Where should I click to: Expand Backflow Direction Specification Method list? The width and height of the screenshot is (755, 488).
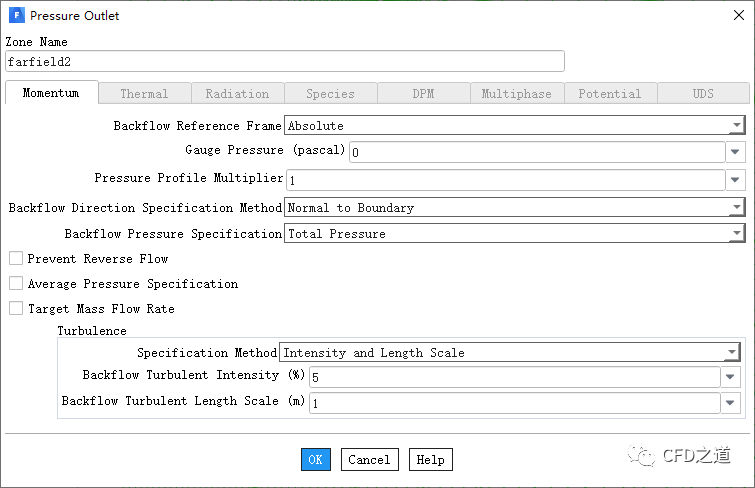736,208
